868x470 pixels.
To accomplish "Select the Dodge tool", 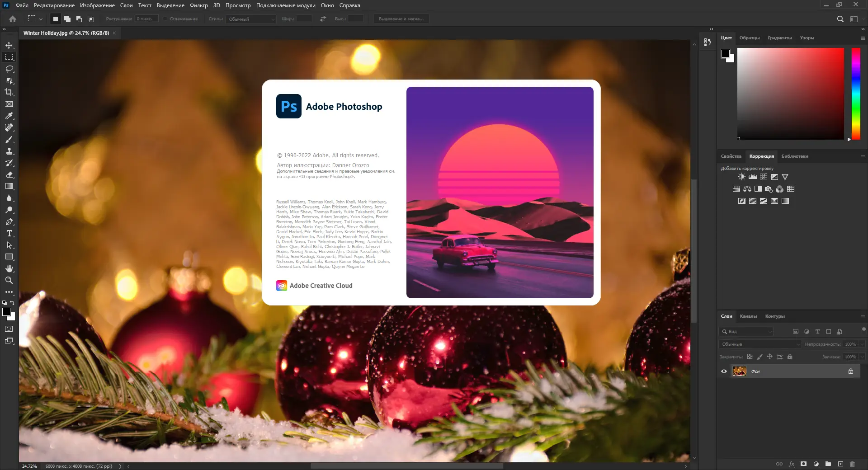I will (x=9, y=210).
